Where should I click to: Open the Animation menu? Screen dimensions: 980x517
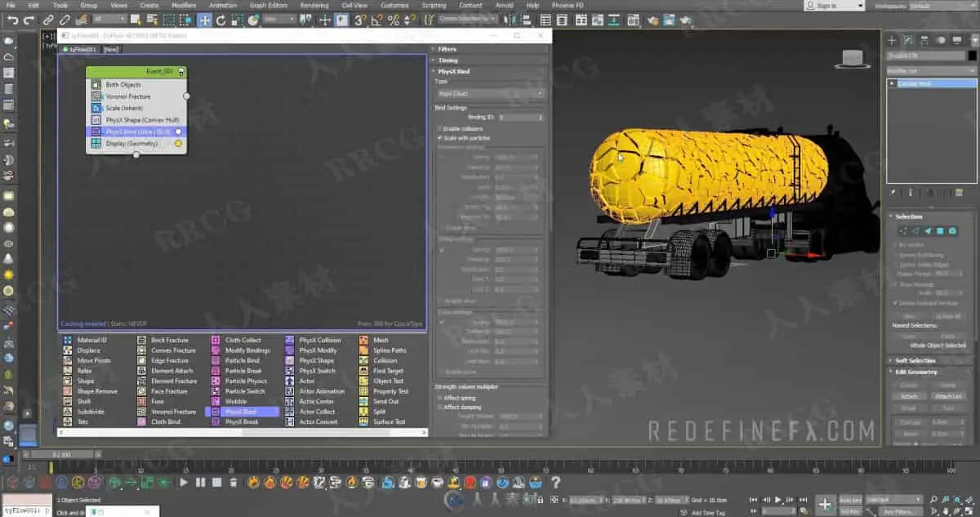click(x=222, y=5)
